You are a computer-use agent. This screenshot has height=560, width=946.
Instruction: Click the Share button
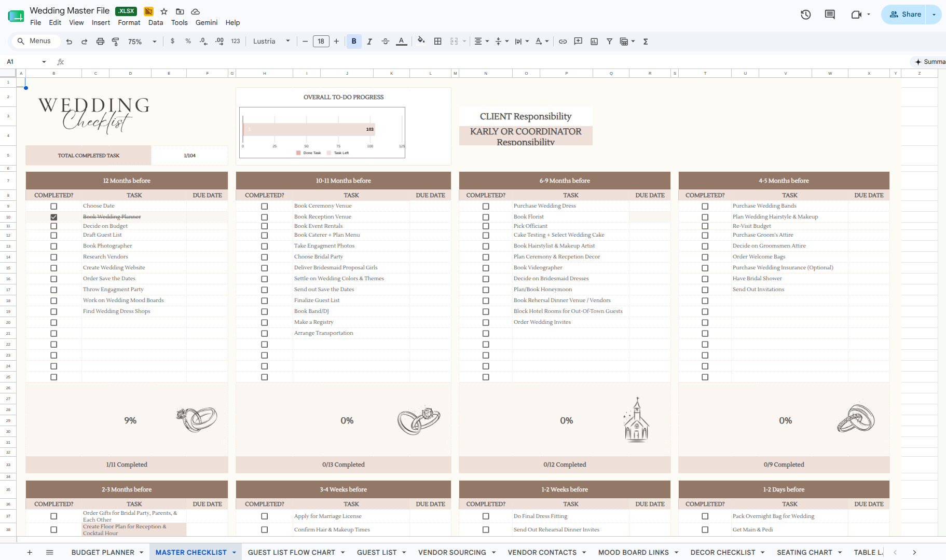coord(905,15)
